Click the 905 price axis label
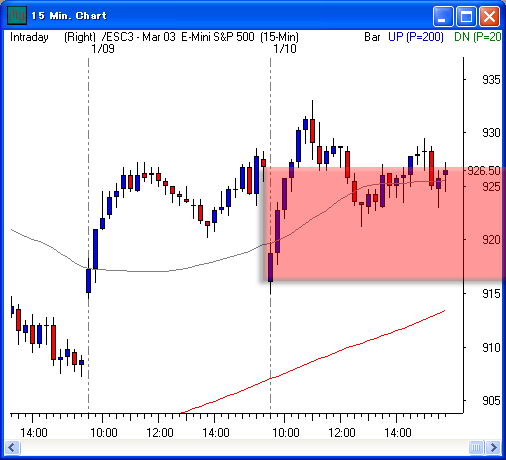This screenshot has height=460, width=506. 491,400
